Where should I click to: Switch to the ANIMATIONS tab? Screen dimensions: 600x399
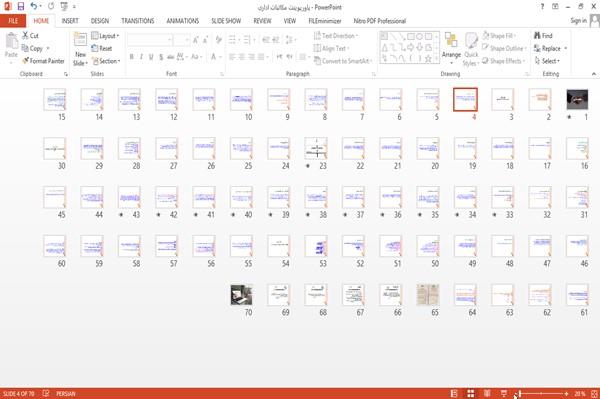pyautogui.click(x=183, y=21)
